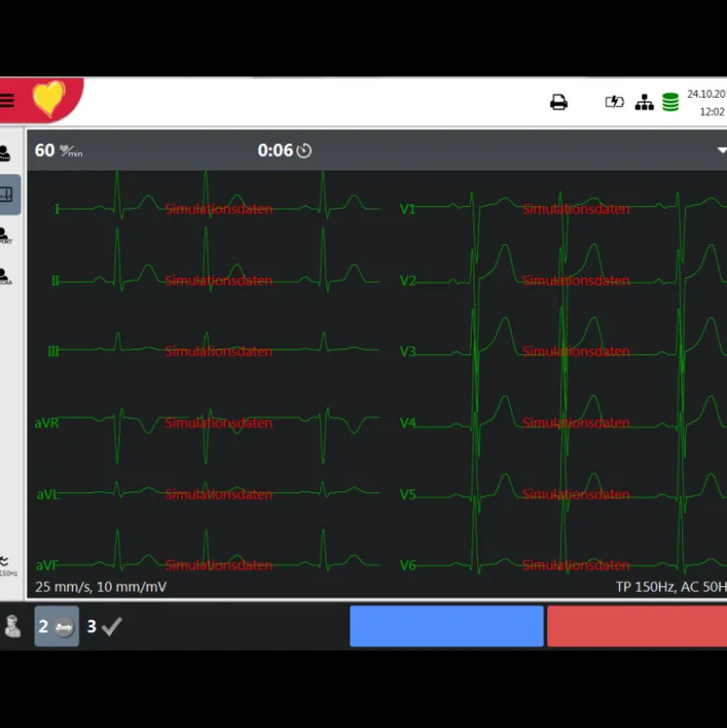The image size is (727, 728).
Task: Click the '25 mm/s, 10 mm/mV' setting text
Action: (x=101, y=587)
